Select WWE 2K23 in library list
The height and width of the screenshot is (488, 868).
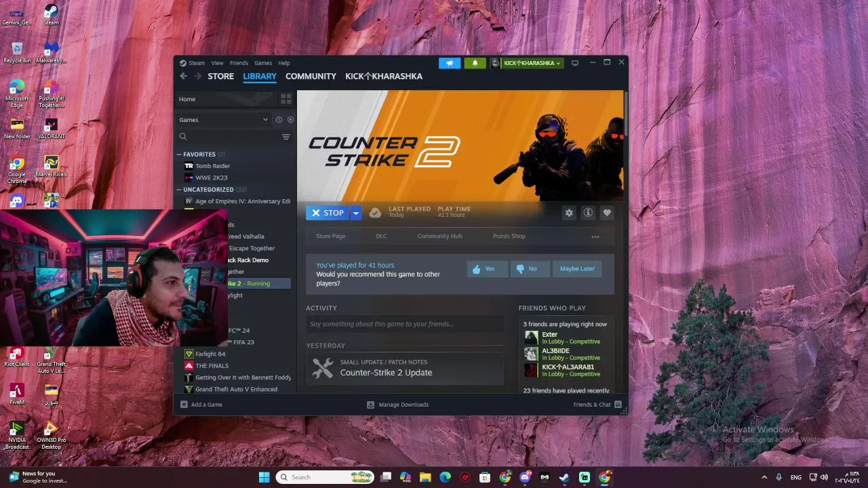pos(211,178)
